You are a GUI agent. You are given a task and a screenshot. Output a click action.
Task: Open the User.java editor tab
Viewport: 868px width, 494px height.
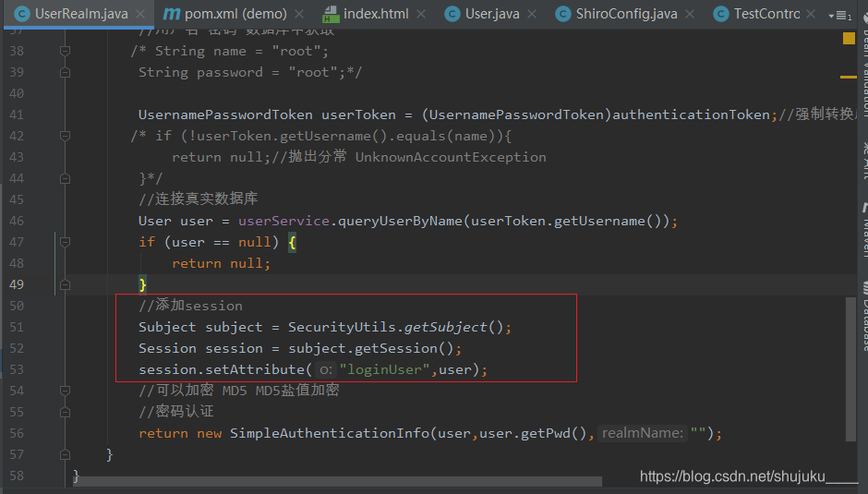[492, 14]
